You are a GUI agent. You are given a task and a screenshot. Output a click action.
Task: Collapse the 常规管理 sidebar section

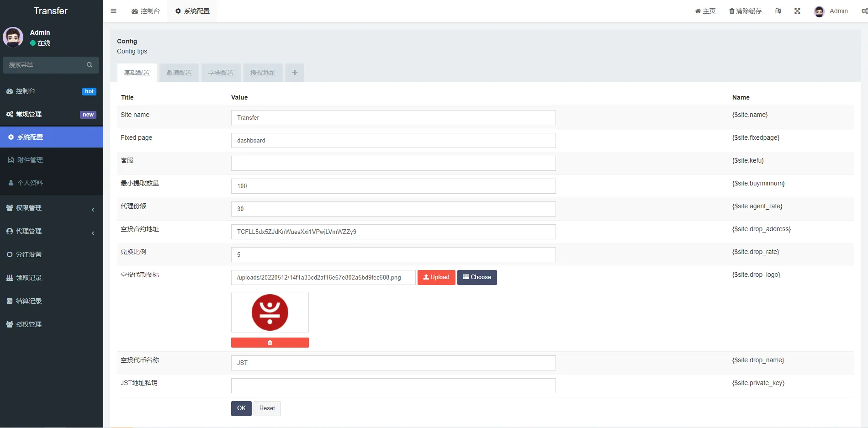[51, 114]
